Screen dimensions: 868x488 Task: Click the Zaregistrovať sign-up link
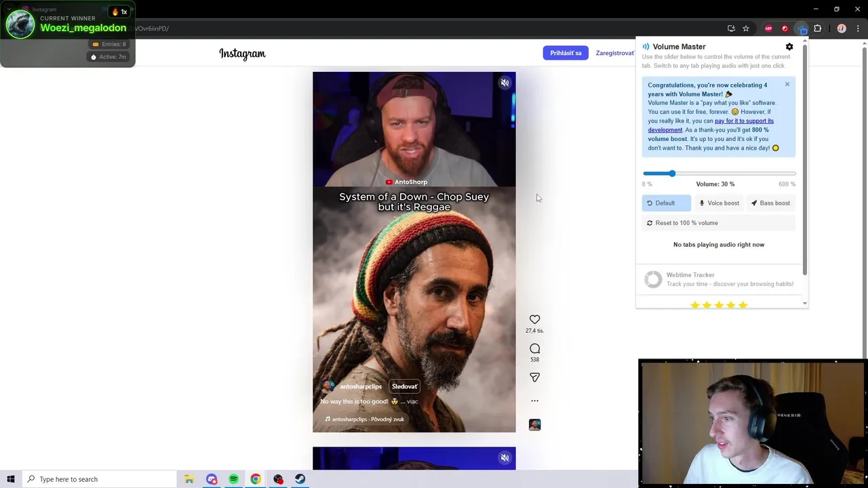click(x=614, y=53)
